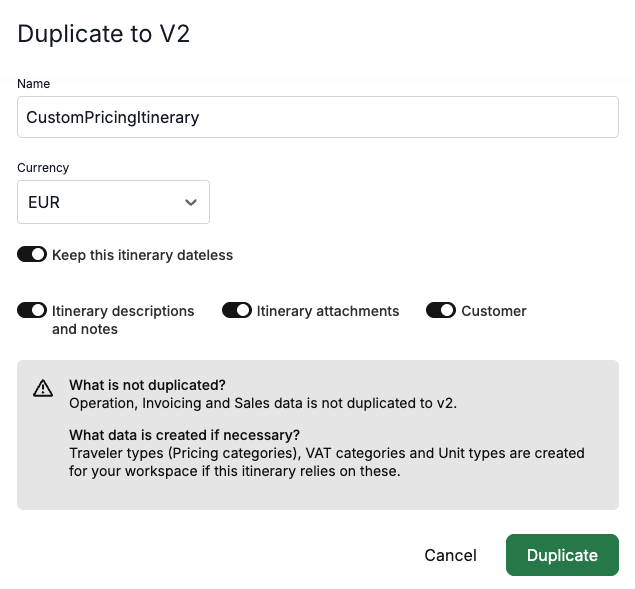
Task: Click the 'Operation, Invoicing and Sales data' sentence
Action: click(263, 403)
